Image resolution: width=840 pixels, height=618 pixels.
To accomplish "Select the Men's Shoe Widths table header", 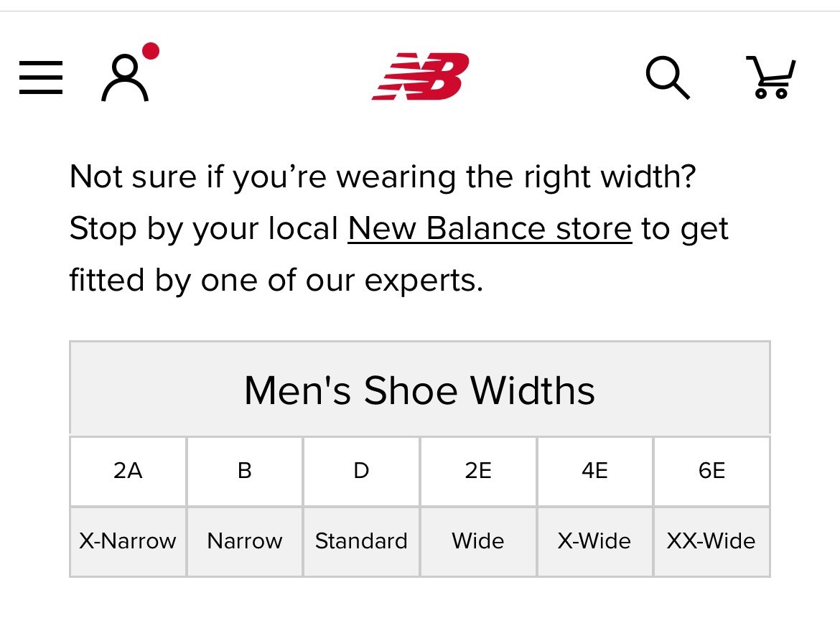I will [x=420, y=388].
